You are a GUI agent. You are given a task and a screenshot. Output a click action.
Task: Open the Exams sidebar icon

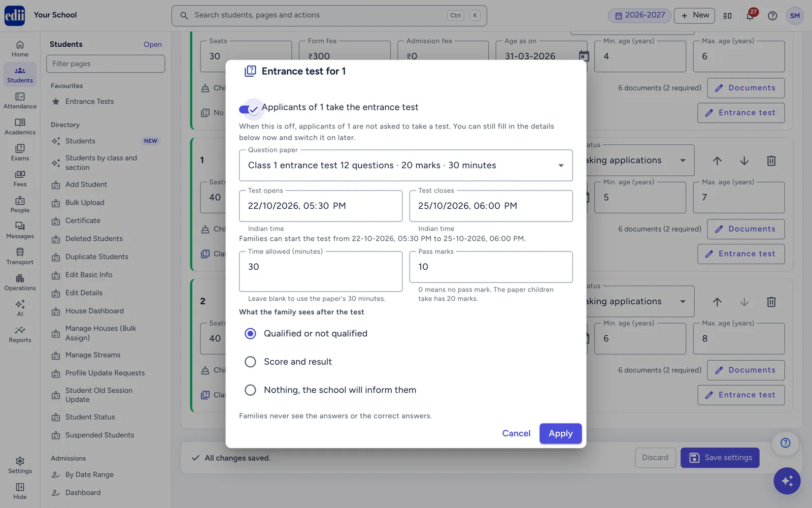20,152
